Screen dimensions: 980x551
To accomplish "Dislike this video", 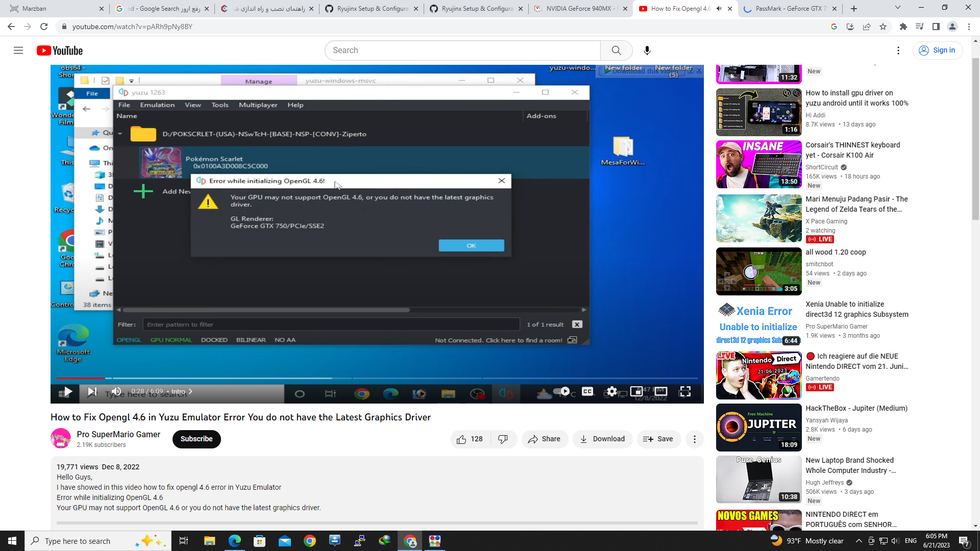I will [503, 439].
